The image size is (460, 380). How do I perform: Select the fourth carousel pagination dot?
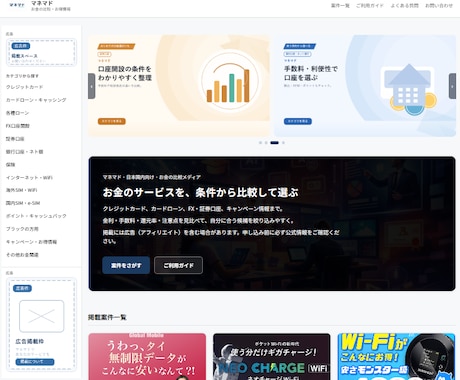(x=283, y=143)
